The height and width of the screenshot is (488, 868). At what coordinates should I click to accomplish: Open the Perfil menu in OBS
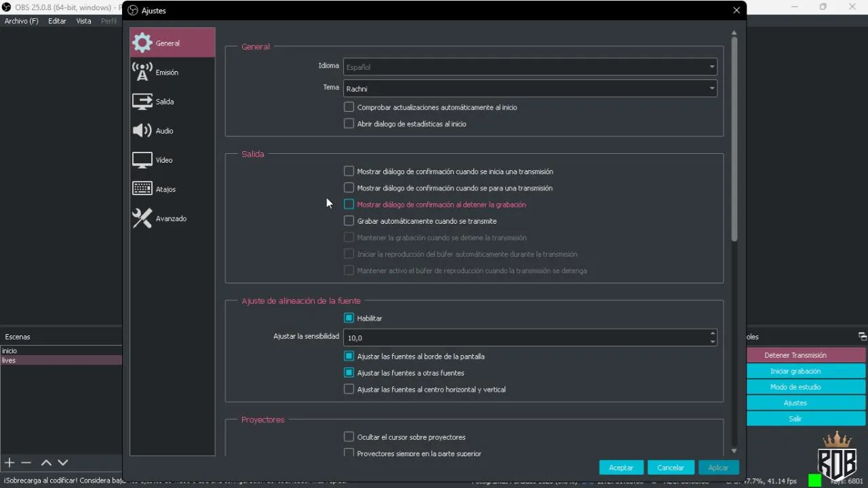[x=108, y=21]
